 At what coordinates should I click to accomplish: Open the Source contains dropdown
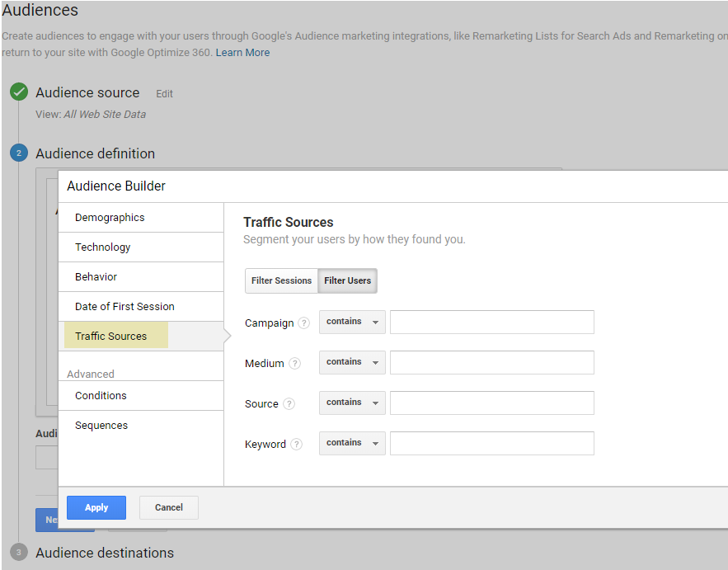coord(352,403)
